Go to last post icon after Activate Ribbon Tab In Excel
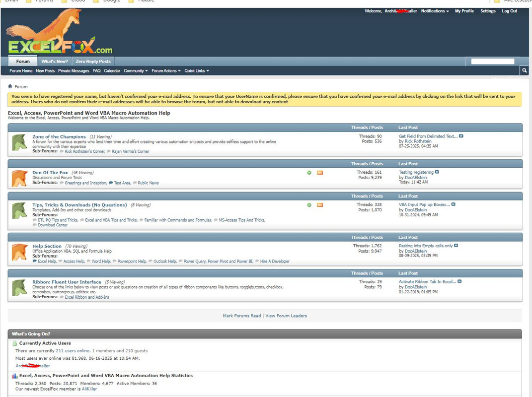The width and height of the screenshot is (532, 397). point(459,281)
